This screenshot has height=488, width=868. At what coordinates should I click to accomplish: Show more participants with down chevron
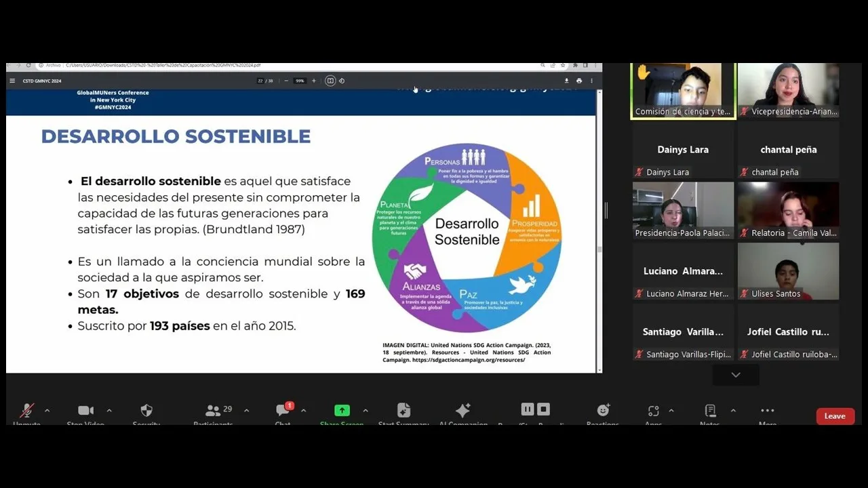[x=736, y=375]
